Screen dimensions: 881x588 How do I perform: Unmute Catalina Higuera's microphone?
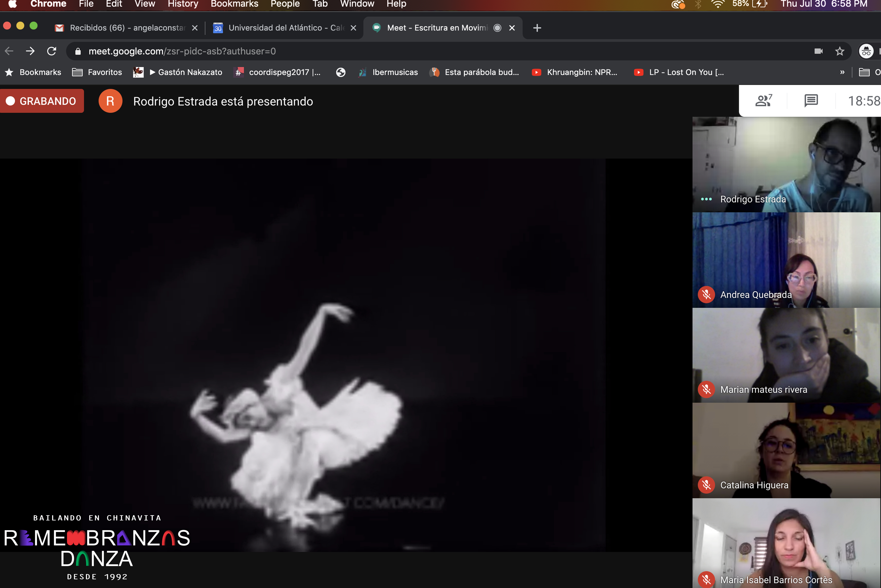pos(706,485)
